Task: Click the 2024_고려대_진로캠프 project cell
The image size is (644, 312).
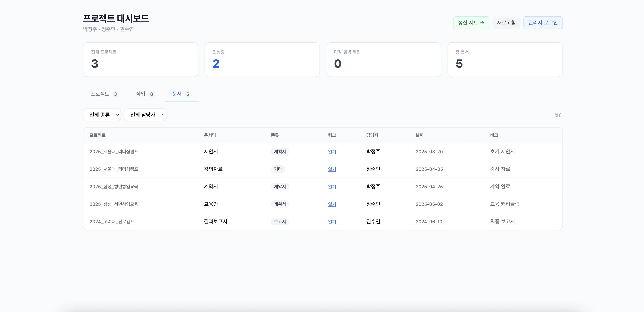Action: (x=112, y=222)
